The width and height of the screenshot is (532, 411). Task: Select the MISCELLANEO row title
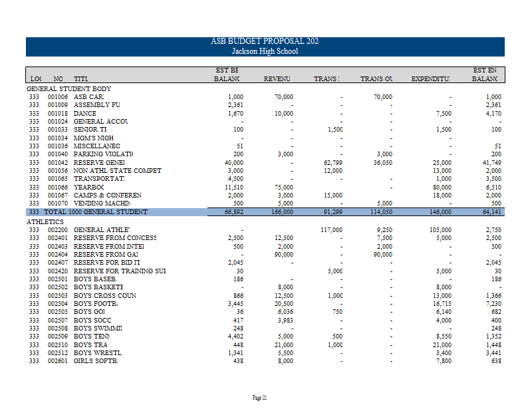(96, 146)
